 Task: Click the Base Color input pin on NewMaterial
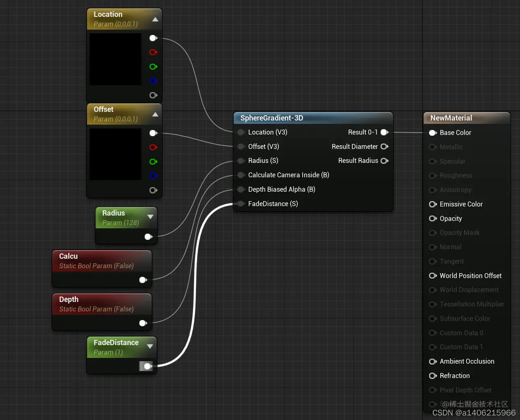coord(433,132)
